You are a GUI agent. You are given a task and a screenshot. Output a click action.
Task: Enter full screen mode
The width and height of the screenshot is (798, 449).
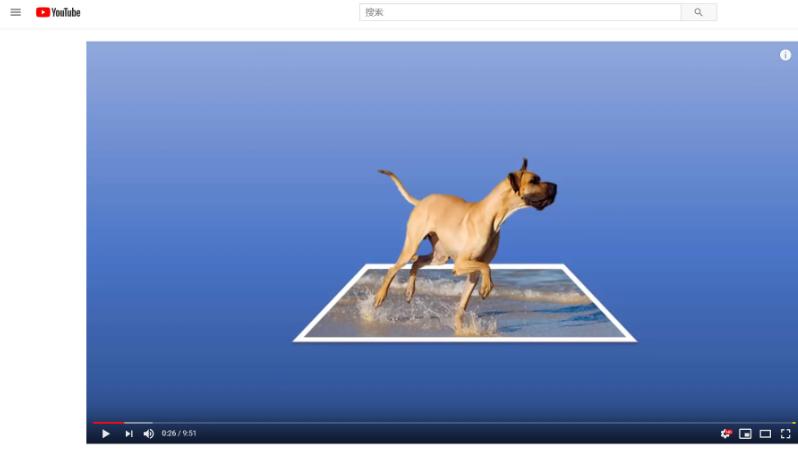[x=785, y=434]
